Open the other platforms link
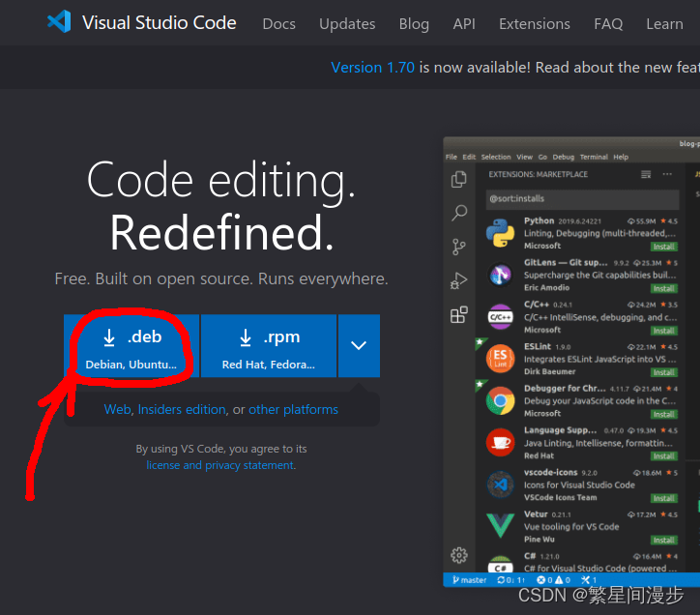 point(293,409)
